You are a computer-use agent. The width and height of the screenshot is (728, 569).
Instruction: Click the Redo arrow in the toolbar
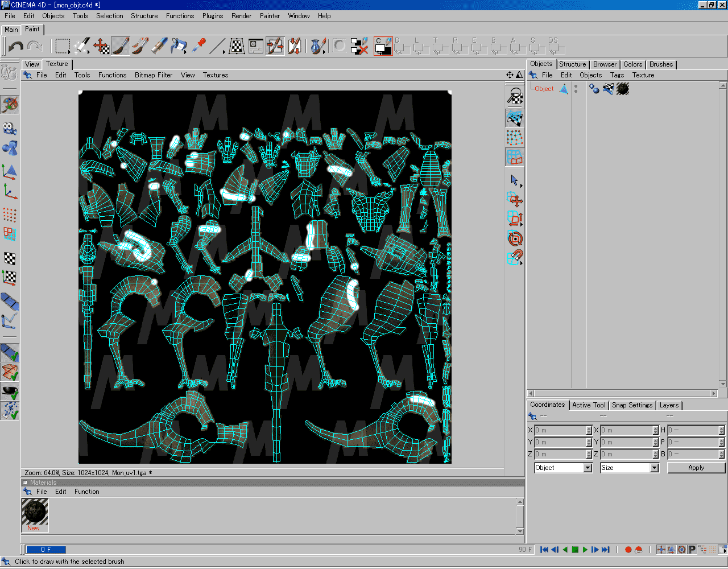(x=35, y=46)
